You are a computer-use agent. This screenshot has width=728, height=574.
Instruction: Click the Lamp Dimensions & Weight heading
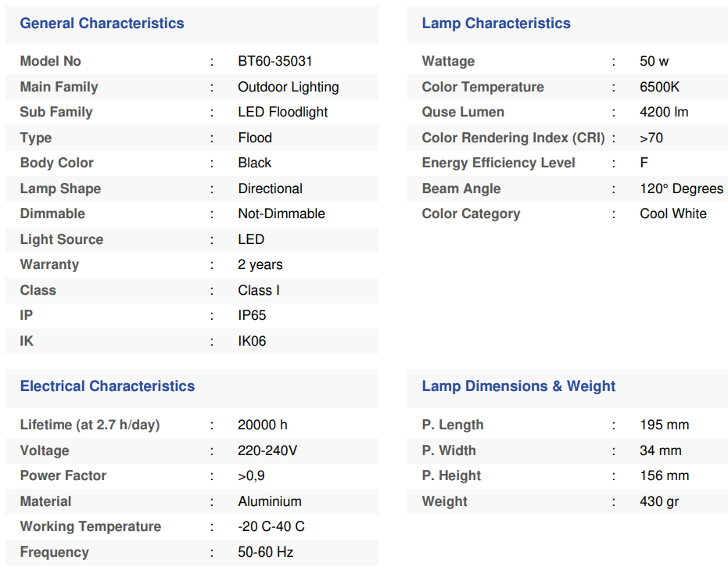click(518, 386)
